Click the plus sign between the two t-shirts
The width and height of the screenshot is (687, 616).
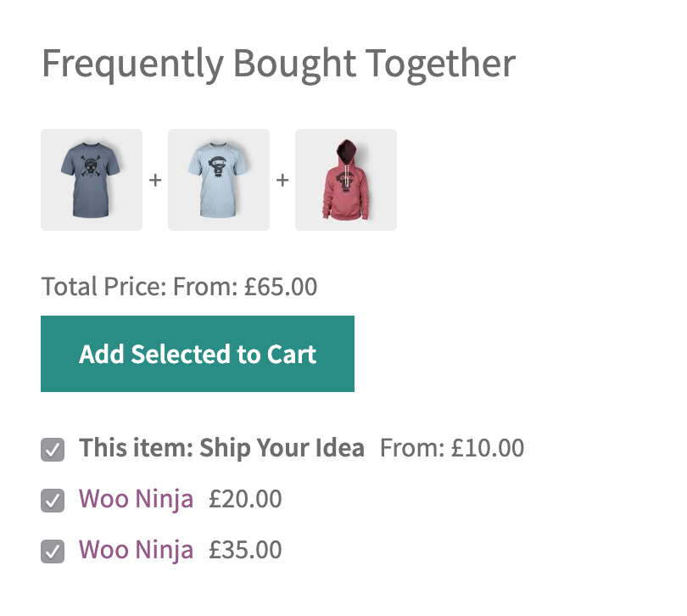tap(154, 179)
